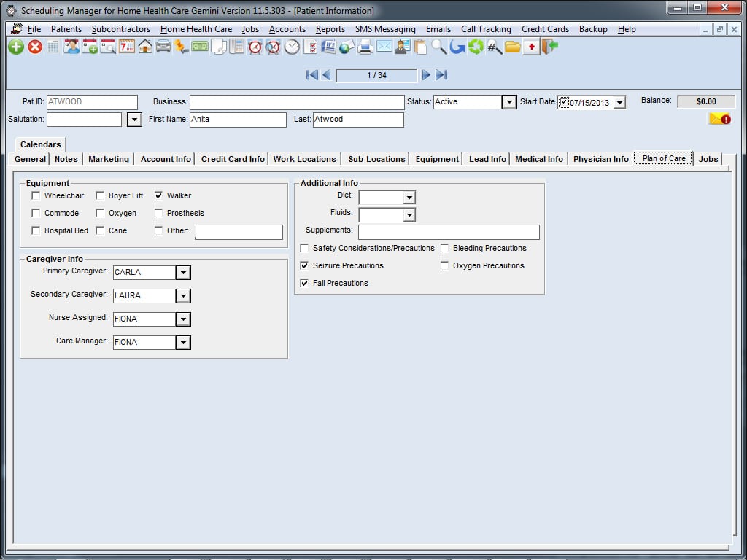
Task: Open the Status dropdown
Action: [x=508, y=102]
